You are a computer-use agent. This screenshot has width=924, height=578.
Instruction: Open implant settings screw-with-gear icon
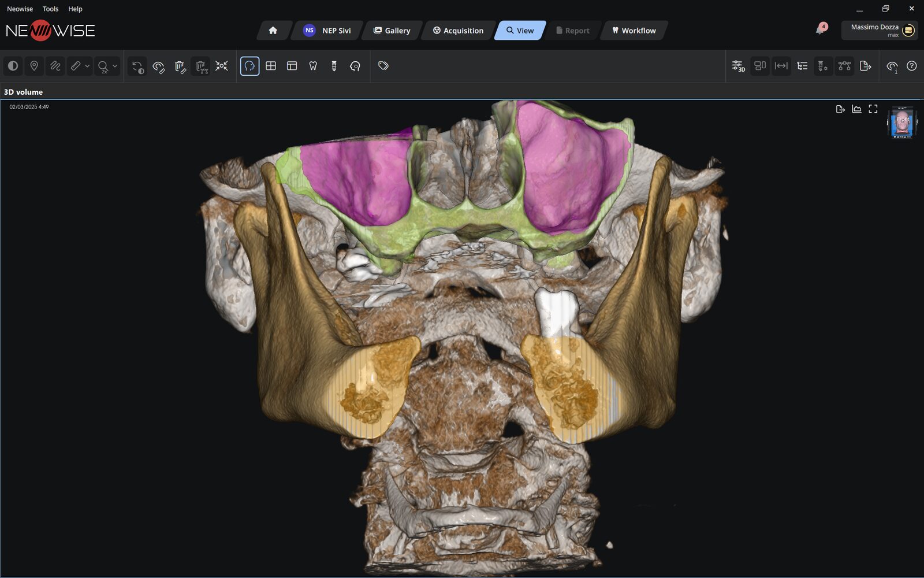(823, 66)
